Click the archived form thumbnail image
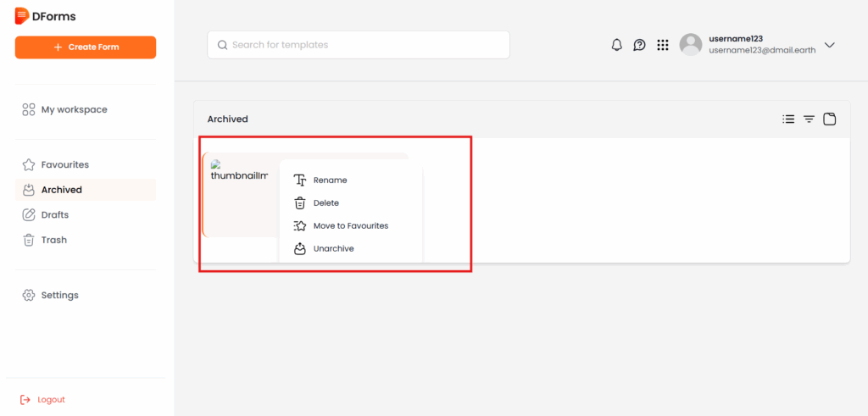 tap(239, 171)
